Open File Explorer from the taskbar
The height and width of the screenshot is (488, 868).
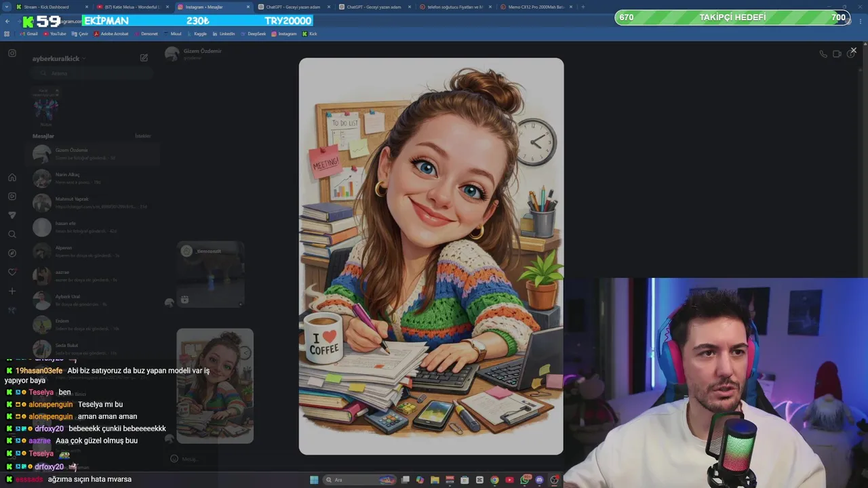435,480
